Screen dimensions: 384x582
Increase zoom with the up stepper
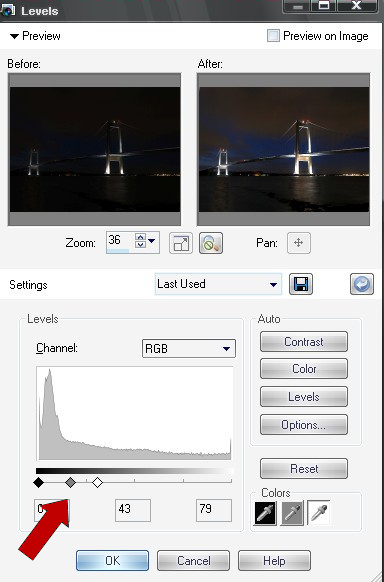click(x=140, y=237)
